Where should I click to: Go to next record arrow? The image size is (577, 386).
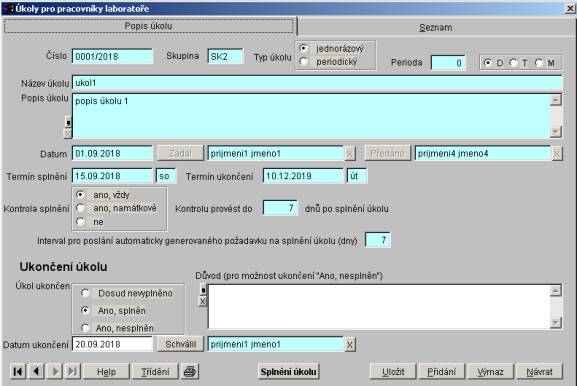55,372
